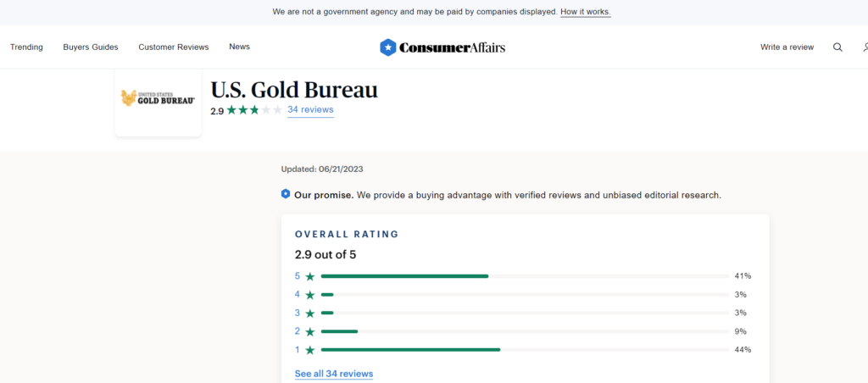
Task: Click Write a review link
Action: pyautogui.click(x=787, y=47)
